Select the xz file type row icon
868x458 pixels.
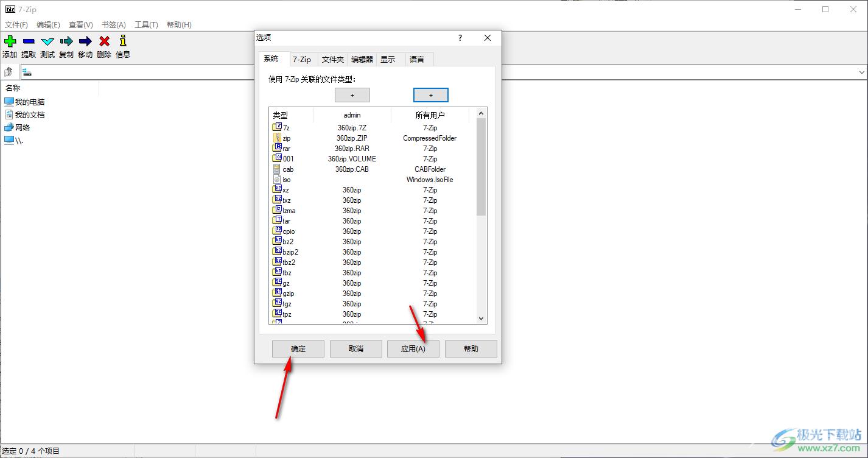(277, 189)
